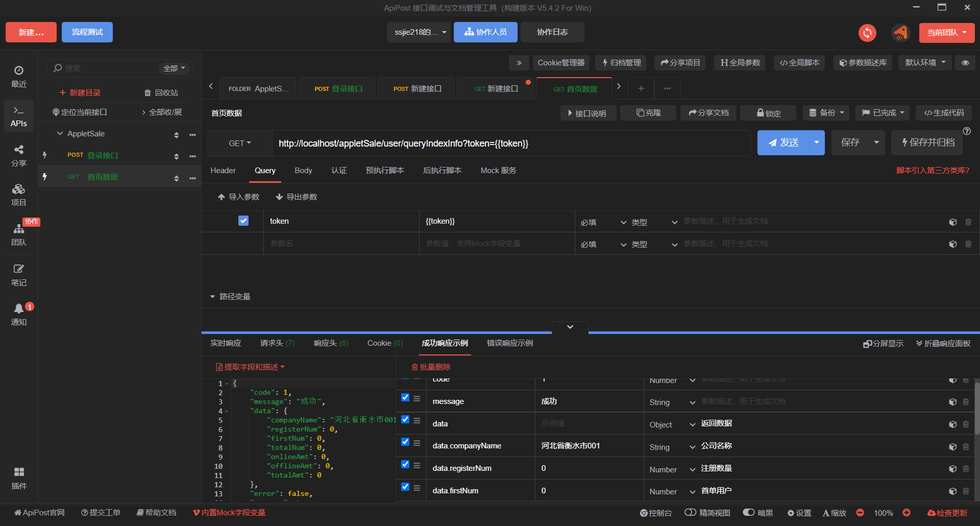
Task: Delete the data.companyName field row
Action: tap(966, 446)
